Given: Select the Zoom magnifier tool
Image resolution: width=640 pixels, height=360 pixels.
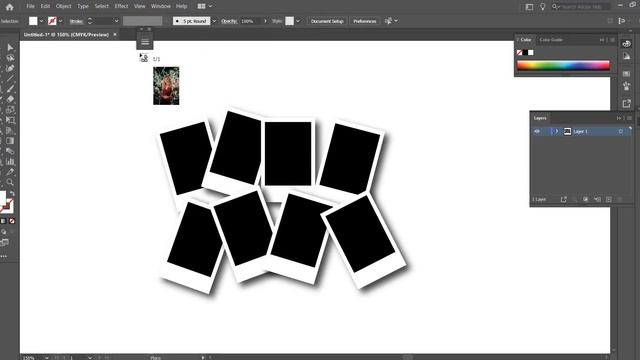Looking at the screenshot, I should 10,182.
